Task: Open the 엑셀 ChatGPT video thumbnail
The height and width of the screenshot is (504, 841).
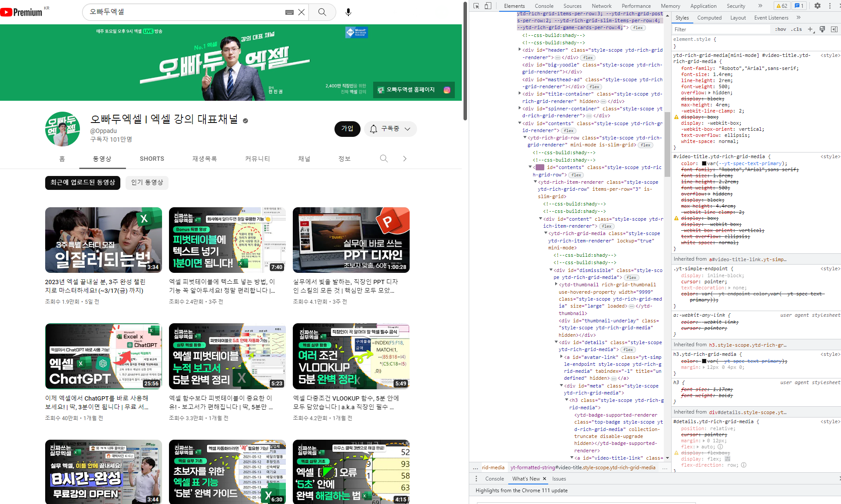Action: (x=103, y=356)
